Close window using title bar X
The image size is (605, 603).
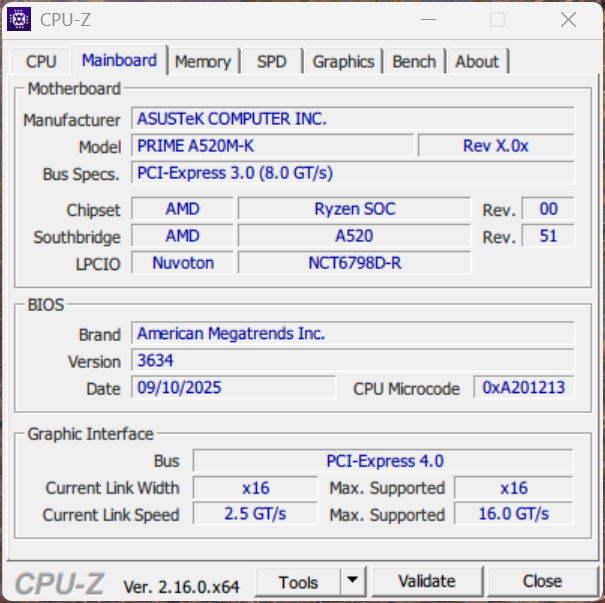tap(568, 19)
